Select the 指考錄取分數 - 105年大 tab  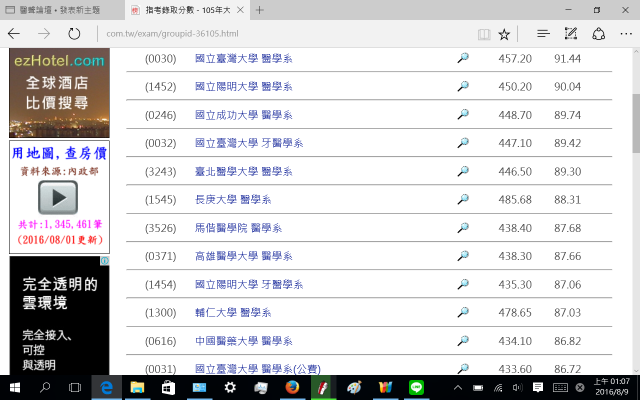(x=188, y=10)
